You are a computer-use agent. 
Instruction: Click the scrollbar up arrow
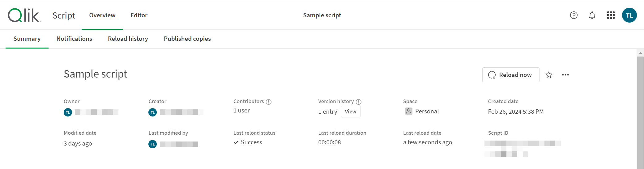[x=640, y=53]
